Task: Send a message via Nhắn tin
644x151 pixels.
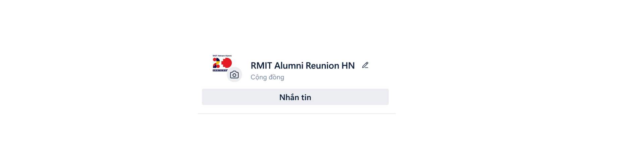Action: (x=295, y=97)
